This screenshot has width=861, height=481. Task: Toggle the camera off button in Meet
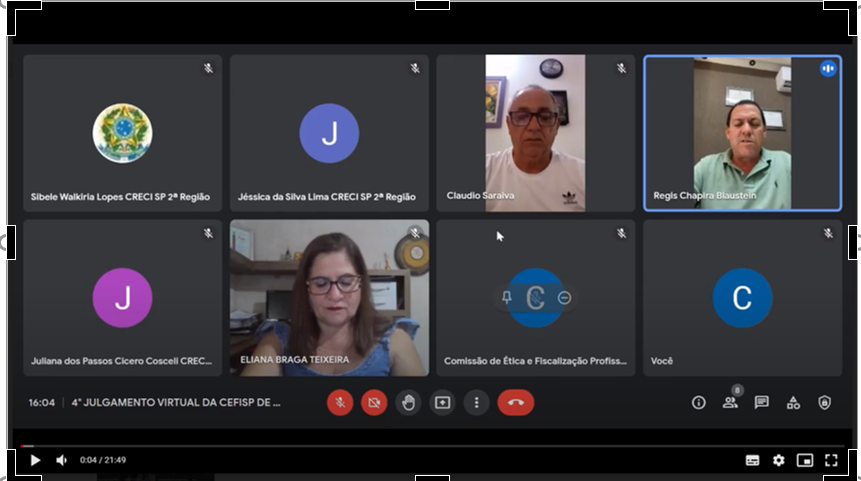(374, 402)
